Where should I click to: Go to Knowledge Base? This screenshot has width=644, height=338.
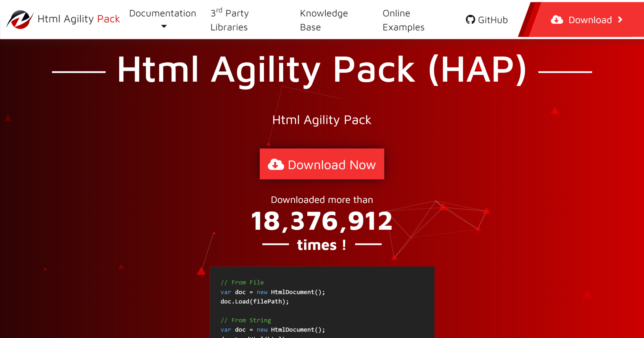coord(324,20)
